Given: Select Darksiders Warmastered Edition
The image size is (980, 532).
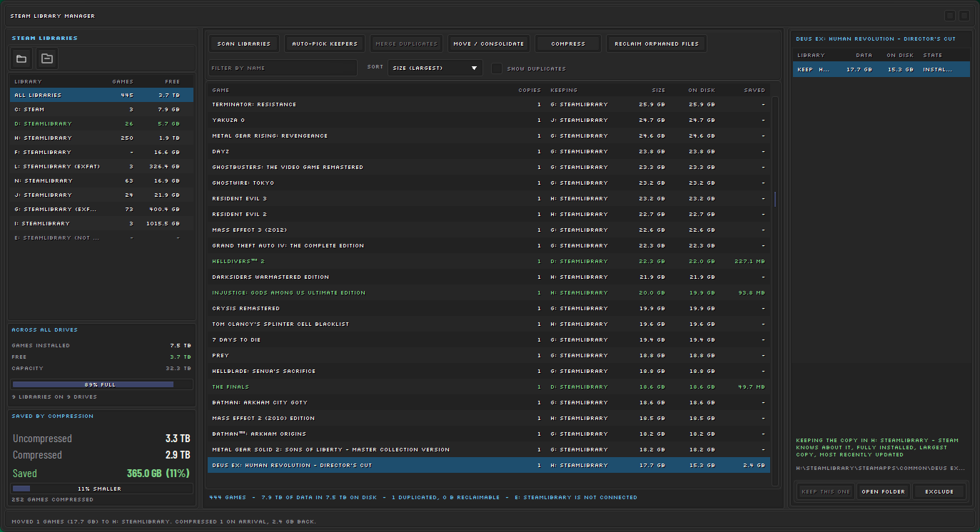Looking at the screenshot, I should [x=489, y=277].
